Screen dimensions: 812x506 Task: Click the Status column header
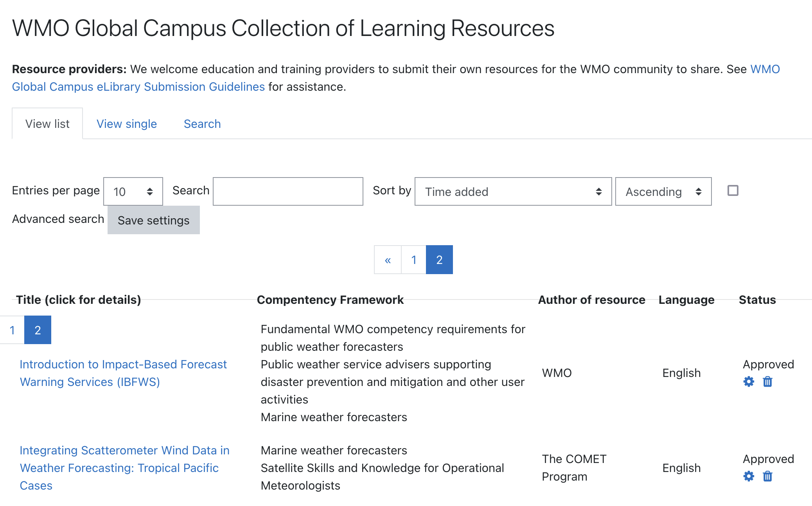[757, 300]
